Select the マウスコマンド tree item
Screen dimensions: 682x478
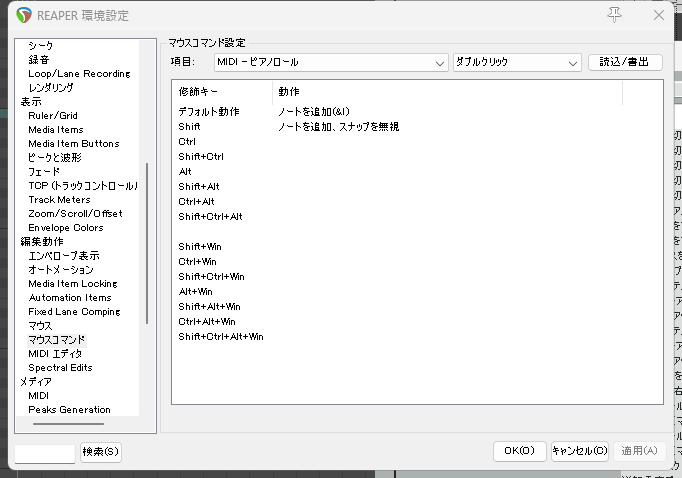[57, 340]
